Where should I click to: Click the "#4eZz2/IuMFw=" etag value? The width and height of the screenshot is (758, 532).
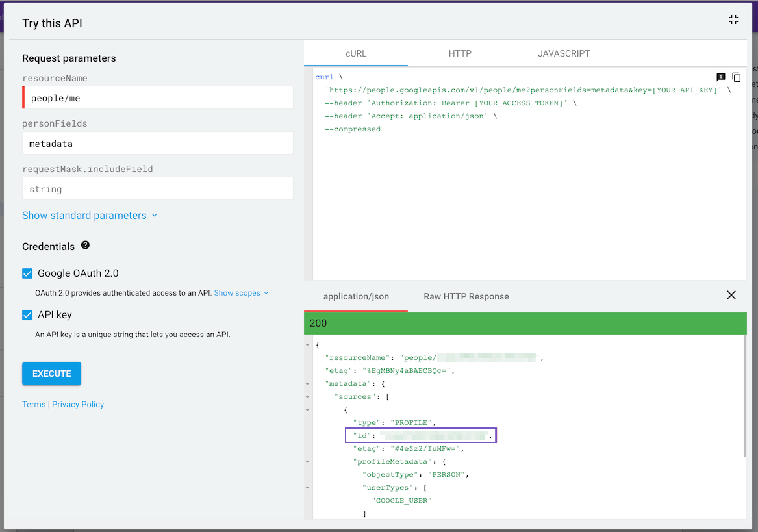(425, 449)
